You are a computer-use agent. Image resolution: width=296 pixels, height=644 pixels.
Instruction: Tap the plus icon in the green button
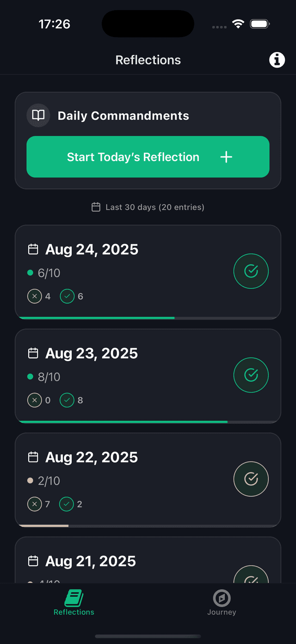[226, 157]
